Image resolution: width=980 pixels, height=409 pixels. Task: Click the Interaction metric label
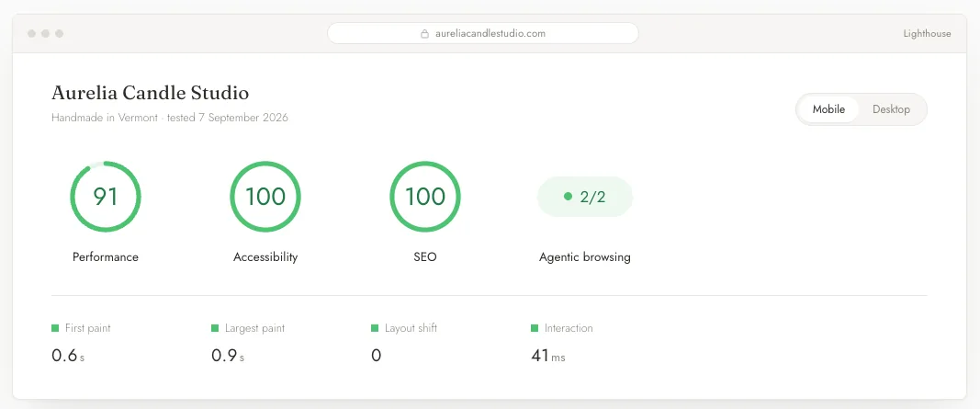pyautogui.click(x=569, y=328)
